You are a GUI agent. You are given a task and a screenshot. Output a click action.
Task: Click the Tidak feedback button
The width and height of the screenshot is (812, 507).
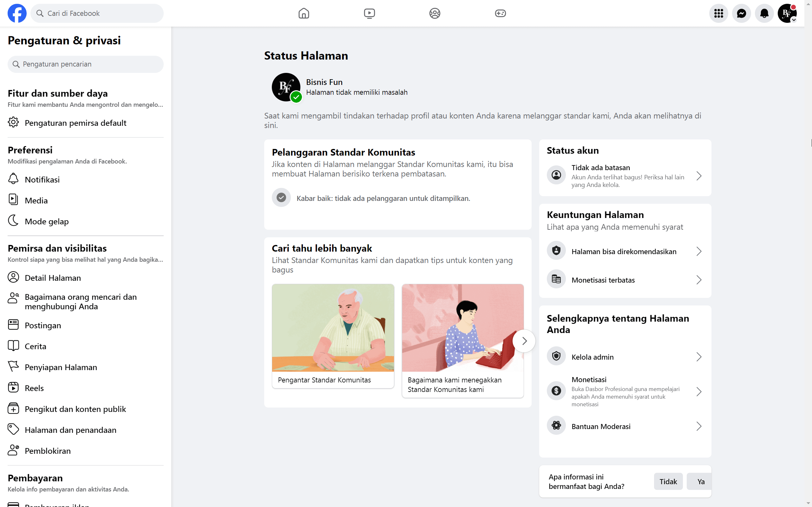(x=668, y=481)
